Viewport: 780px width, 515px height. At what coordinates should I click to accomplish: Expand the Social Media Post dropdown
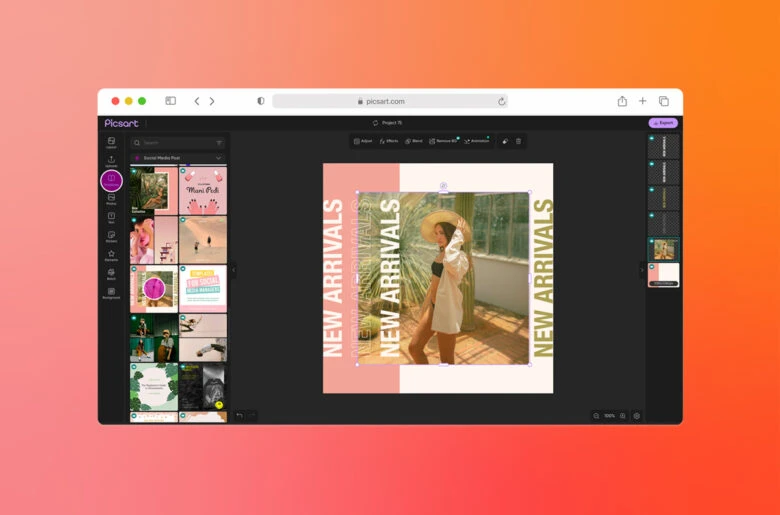click(218, 158)
